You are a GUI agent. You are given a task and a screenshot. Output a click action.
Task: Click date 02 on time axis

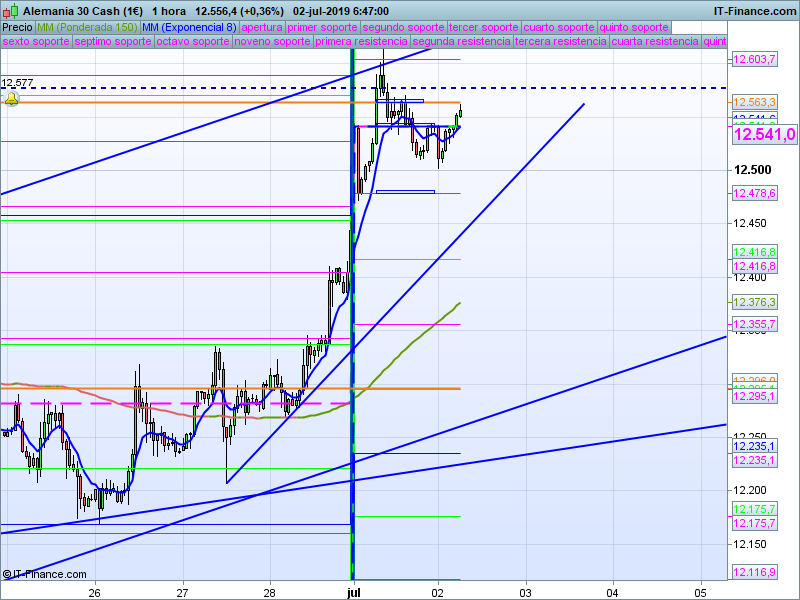[x=438, y=593]
